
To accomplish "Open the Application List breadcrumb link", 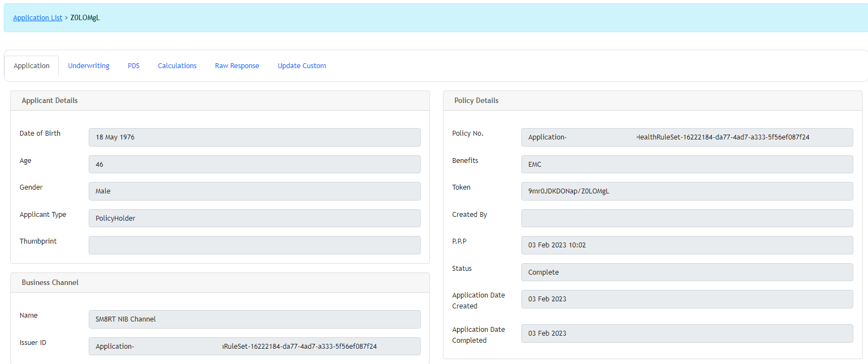I will point(38,18).
